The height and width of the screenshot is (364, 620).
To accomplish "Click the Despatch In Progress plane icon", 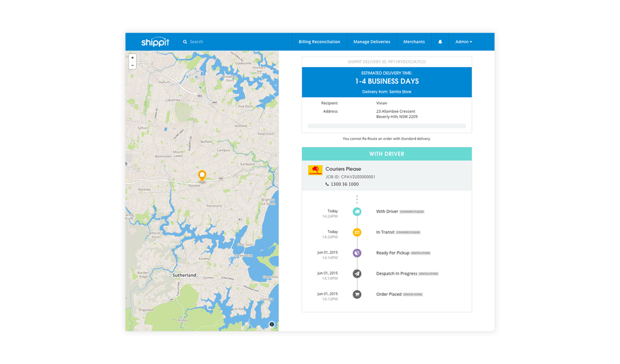I will (x=357, y=274).
